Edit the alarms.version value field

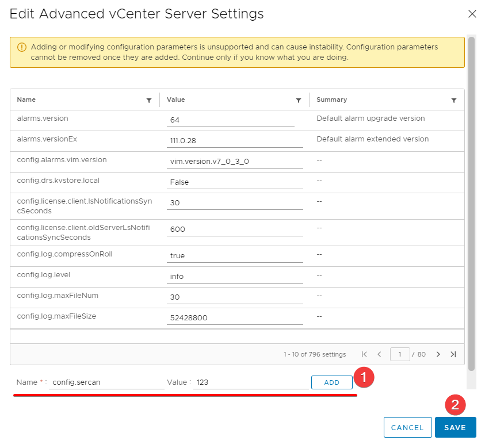pos(230,120)
